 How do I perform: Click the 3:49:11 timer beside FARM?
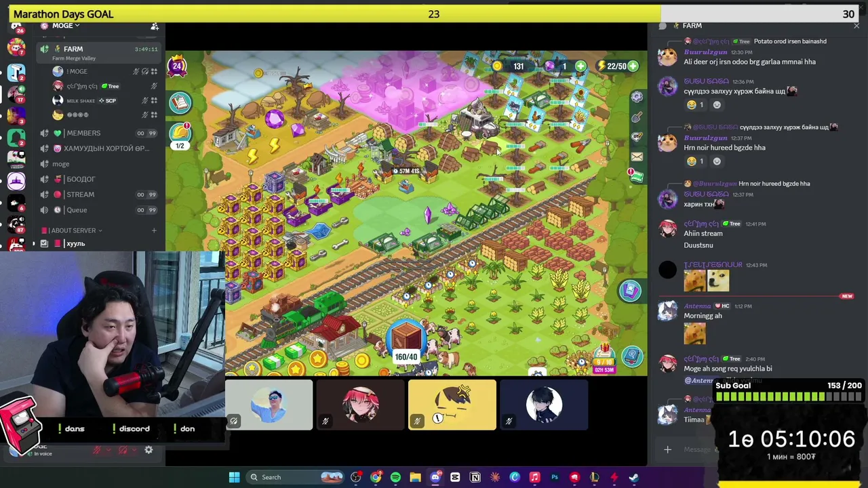click(x=146, y=49)
